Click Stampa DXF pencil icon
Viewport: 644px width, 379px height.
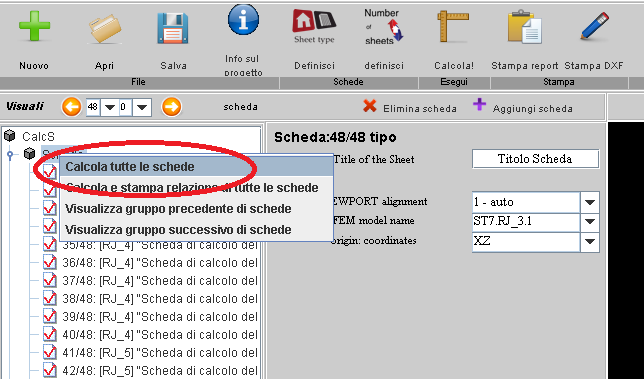coord(595,27)
